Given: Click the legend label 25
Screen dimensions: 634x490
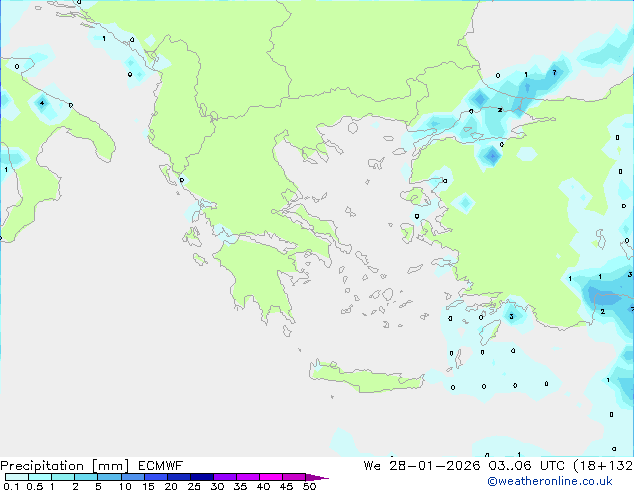Looking at the screenshot, I should tap(194, 486).
